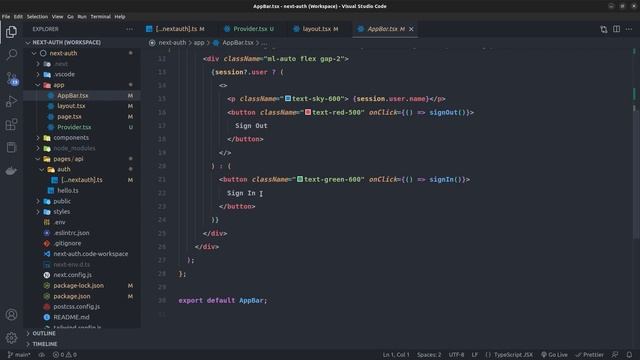Click Ln 1, Col 1 cursor position
Screen dimensions: 640x360
pyautogui.click(x=396, y=355)
